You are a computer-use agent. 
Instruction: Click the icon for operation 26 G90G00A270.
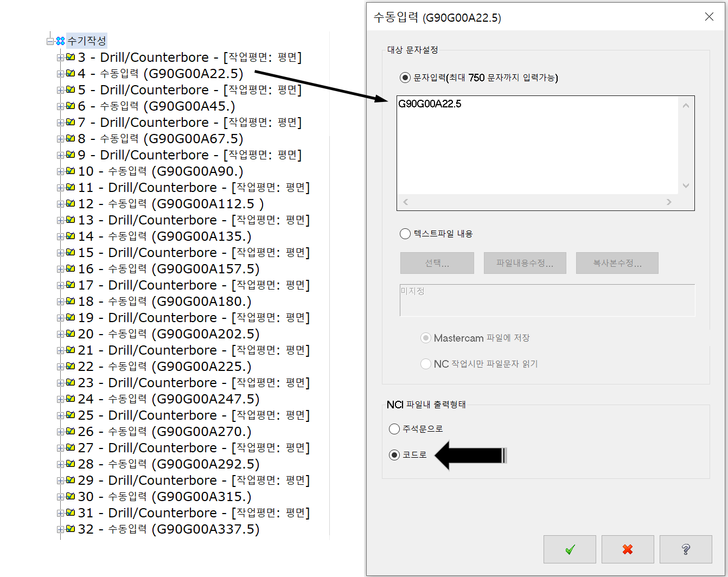click(71, 431)
